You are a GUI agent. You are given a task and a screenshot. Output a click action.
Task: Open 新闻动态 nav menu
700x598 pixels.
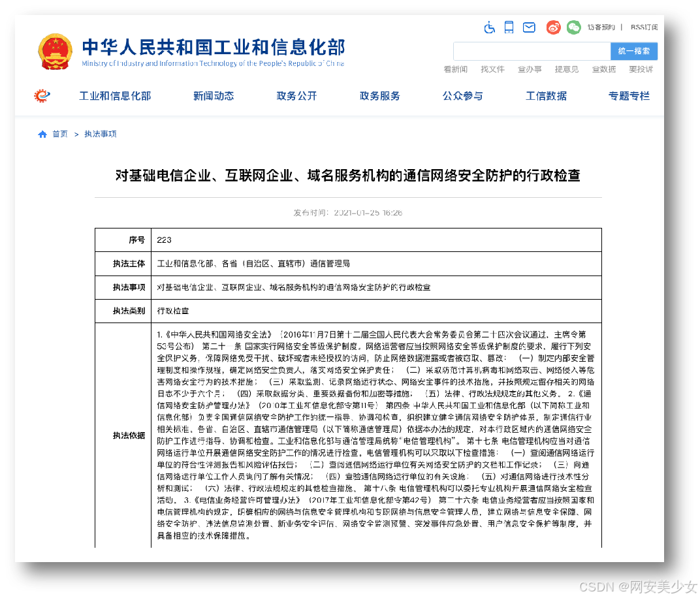click(214, 96)
